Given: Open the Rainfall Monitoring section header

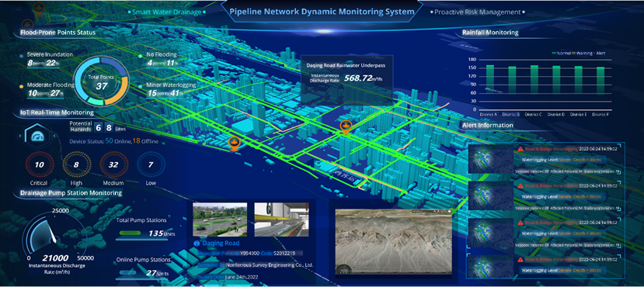Looking at the screenshot, I should coord(490,32).
